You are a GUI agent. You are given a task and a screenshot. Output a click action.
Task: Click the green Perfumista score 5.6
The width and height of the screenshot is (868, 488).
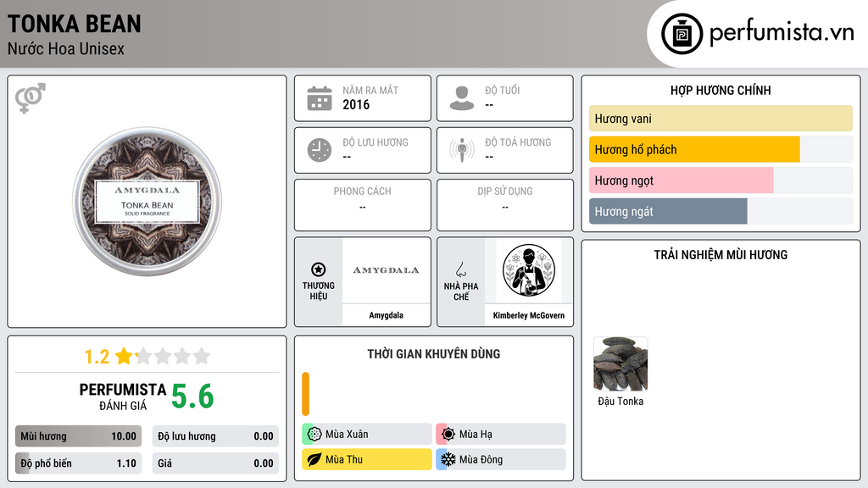coord(192,396)
